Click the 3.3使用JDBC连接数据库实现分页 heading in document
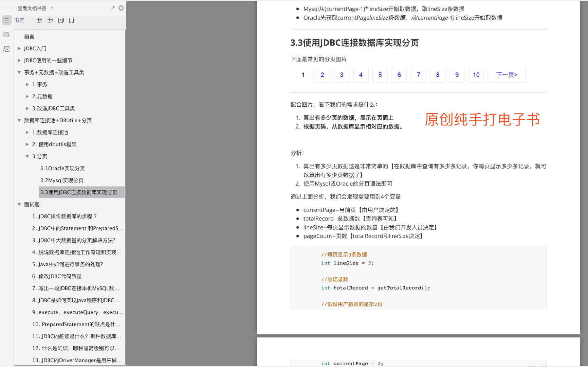 tap(354, 43)
